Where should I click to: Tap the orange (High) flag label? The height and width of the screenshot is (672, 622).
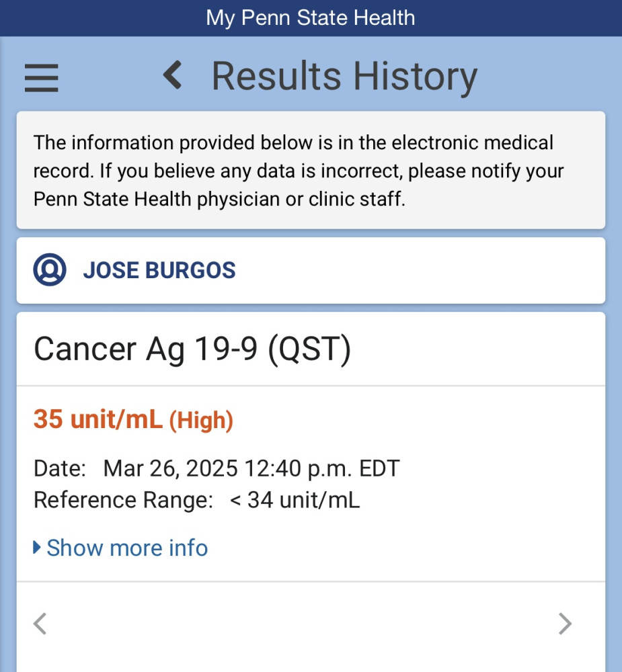(201, 421)
